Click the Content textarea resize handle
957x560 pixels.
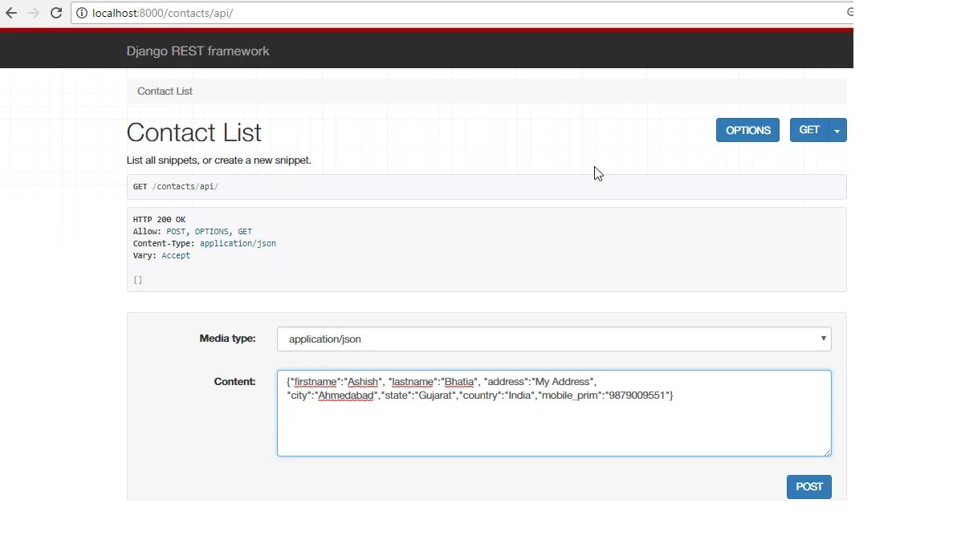pos(827,452)
